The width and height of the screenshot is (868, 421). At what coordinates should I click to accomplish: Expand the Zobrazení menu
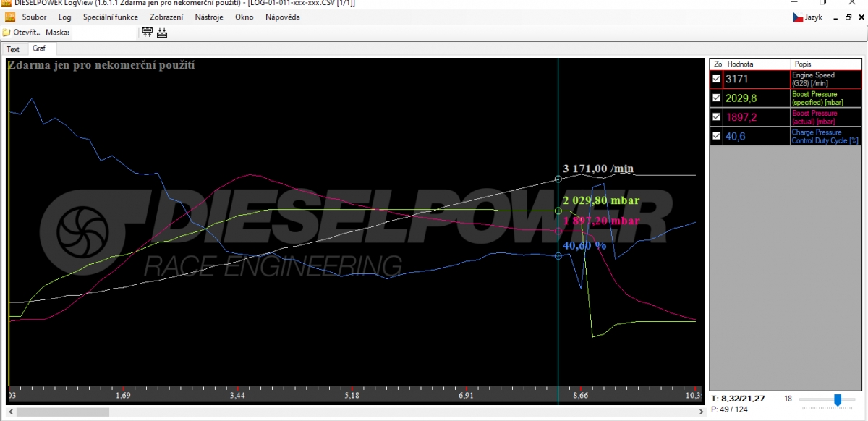point(166,17)
